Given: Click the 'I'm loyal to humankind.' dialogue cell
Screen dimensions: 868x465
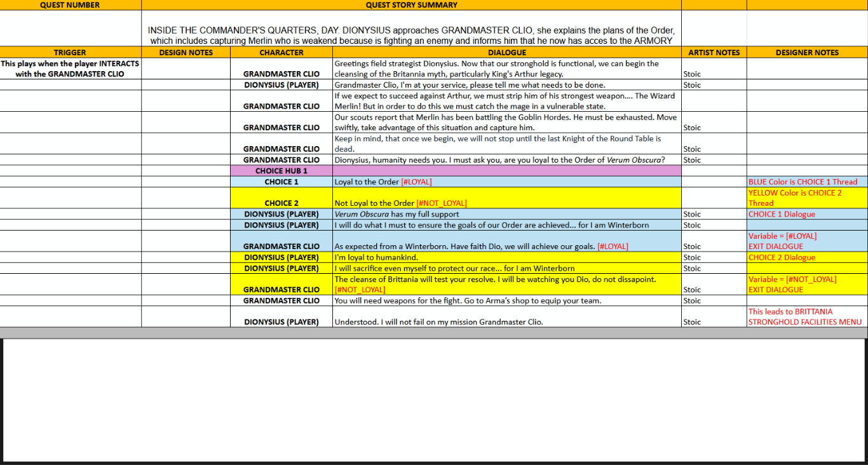Looking at the screenshot, I should 506,257.
